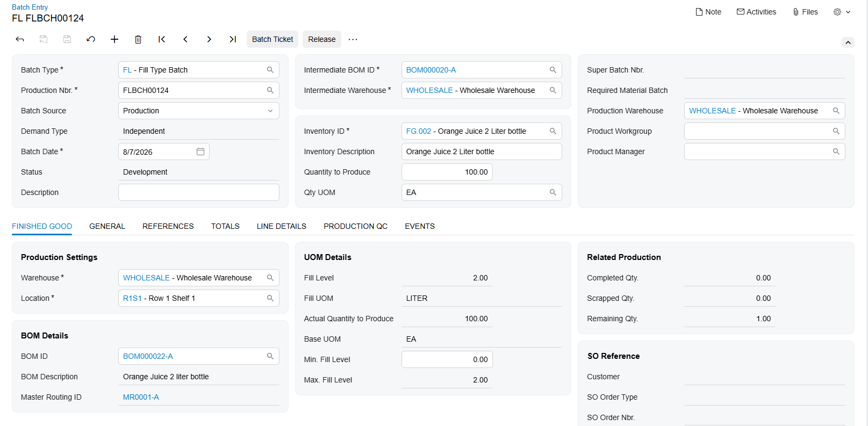
Task: Click the Save disk icon
Action: pyautogui.click(x=67, y=39)
